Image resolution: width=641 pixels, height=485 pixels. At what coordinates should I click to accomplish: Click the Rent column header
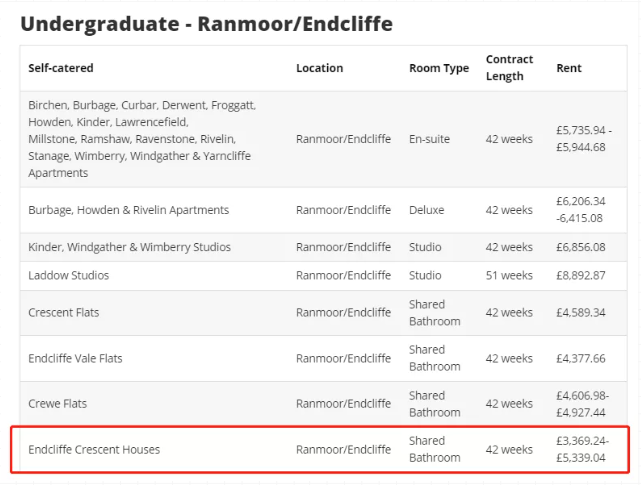pyautogui.click(x=568, y=68)
